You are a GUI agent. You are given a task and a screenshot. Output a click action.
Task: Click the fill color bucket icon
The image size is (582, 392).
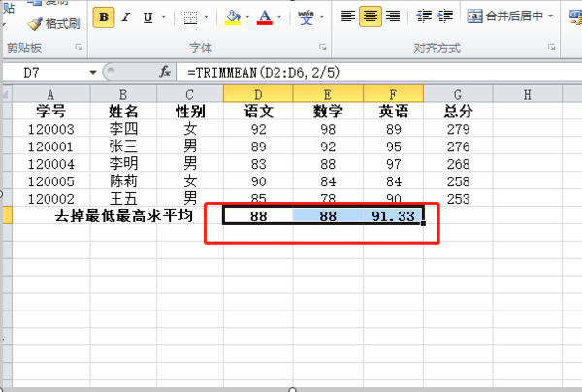pyautogui.click(x=232, y=17)
